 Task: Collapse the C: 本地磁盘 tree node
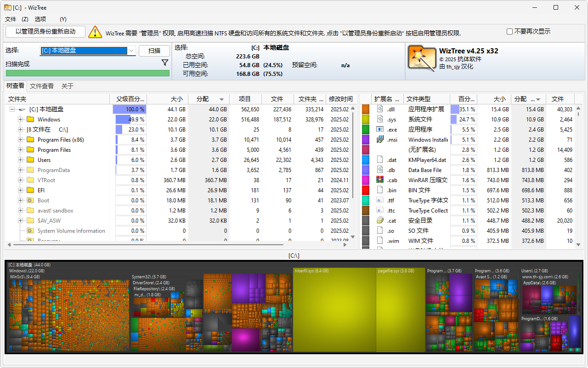[x=12, y=109]
